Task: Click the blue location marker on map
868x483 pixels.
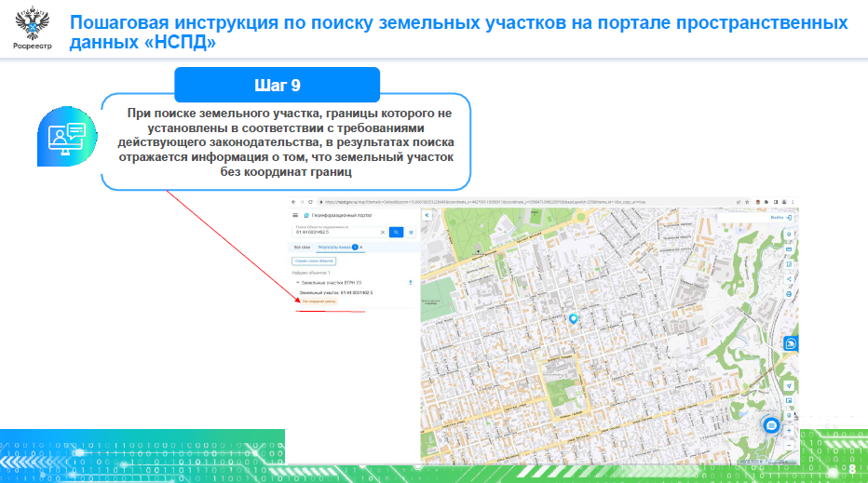Action: 574,318
